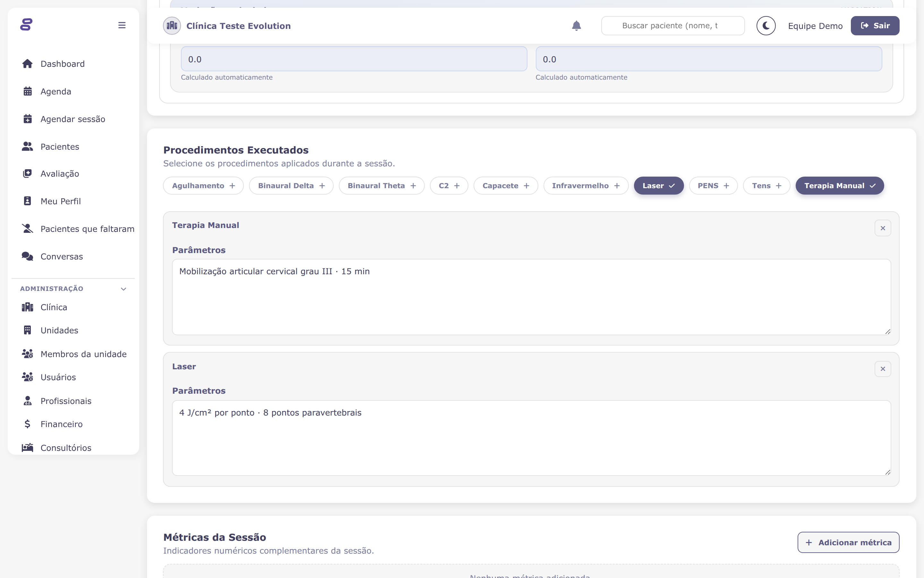Click the Usuários group icon

coord(28,377)
